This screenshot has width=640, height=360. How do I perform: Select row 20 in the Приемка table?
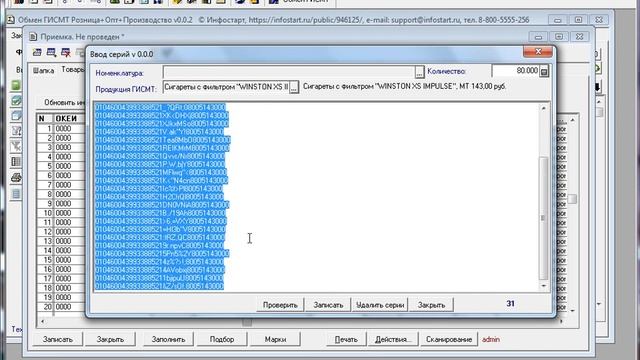61,307
